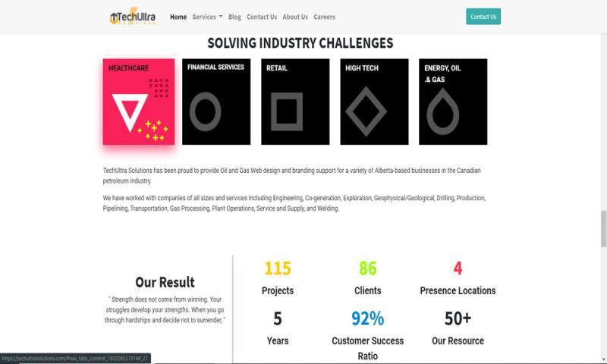The height and width of the screenshot is (364, 607).
Task: Switch to the Financial Services tab label
Action: coord(215,67)
